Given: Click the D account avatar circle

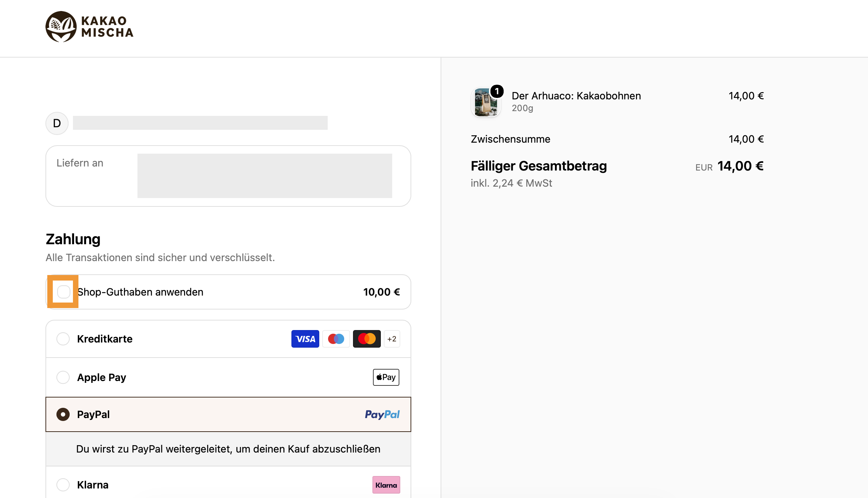Looking at the screenshot, I should (x=57, y=123).
